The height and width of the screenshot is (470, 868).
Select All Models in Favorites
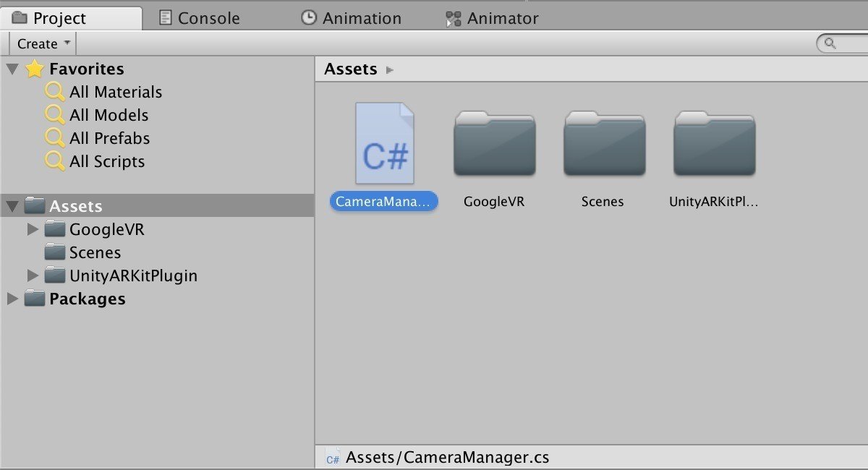pyautogui.click(x=109, y=115)
